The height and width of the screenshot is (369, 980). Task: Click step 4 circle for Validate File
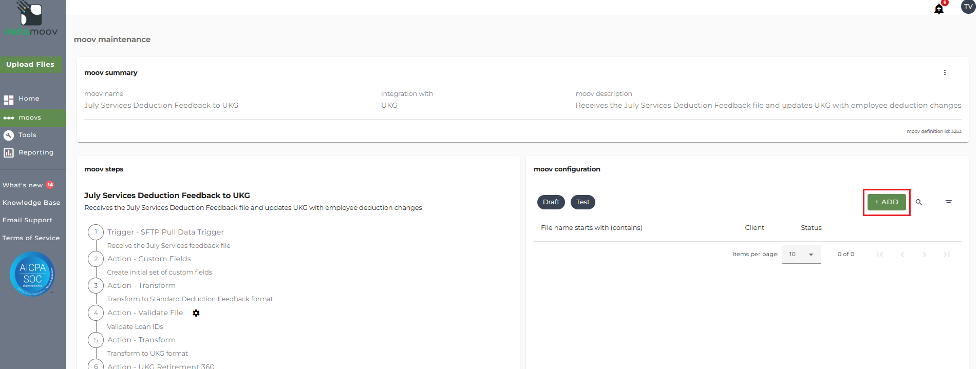(96, 313)
